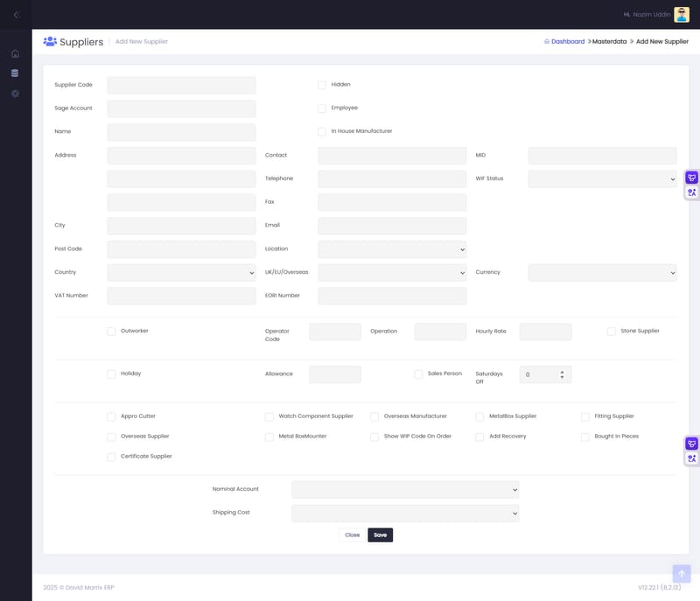
Task: Enable the In House Manufacturer checkbox
Action: (322, 132)
